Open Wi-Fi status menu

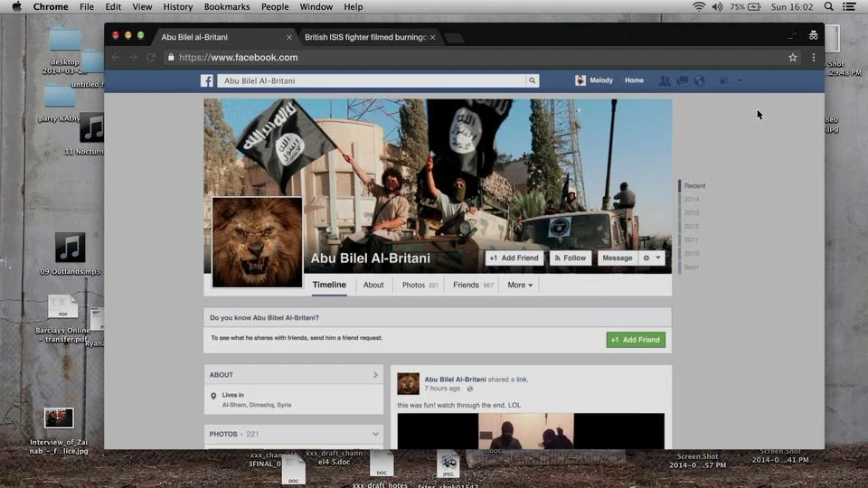[699, 6]
